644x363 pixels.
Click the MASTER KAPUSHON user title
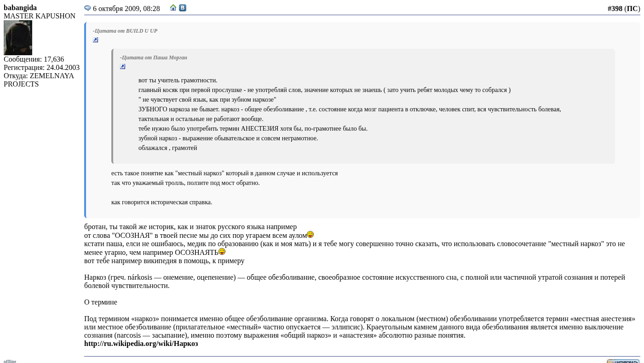[40, 16]
